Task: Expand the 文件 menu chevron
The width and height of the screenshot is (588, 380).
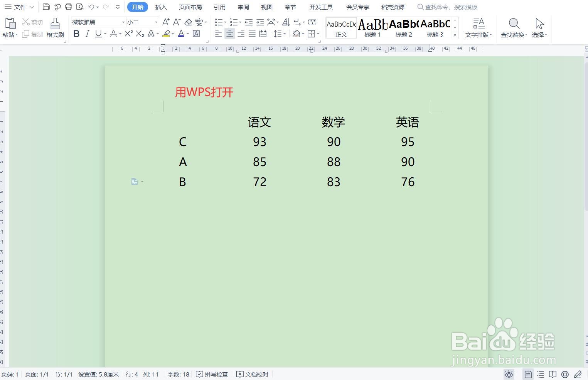Action: coord(32,7)
